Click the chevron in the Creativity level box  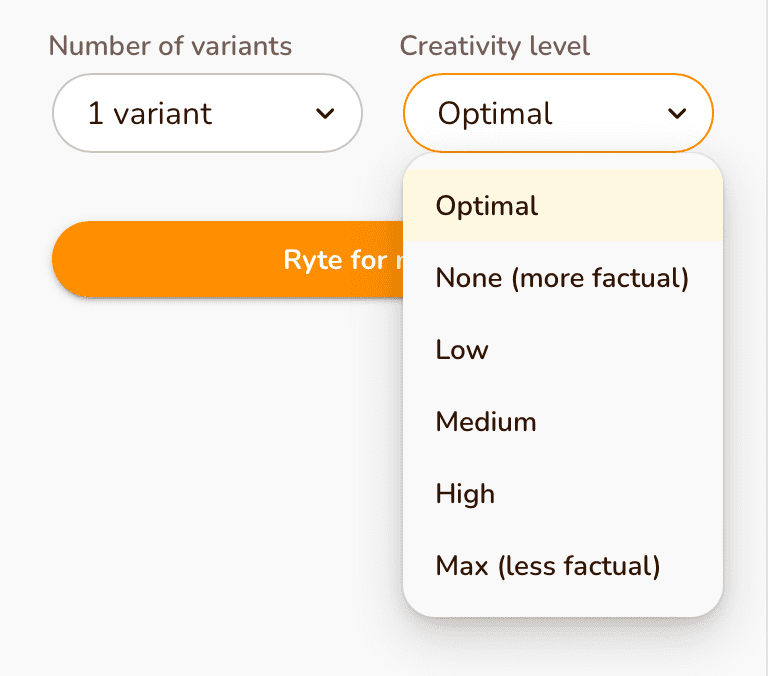[677, 114]
